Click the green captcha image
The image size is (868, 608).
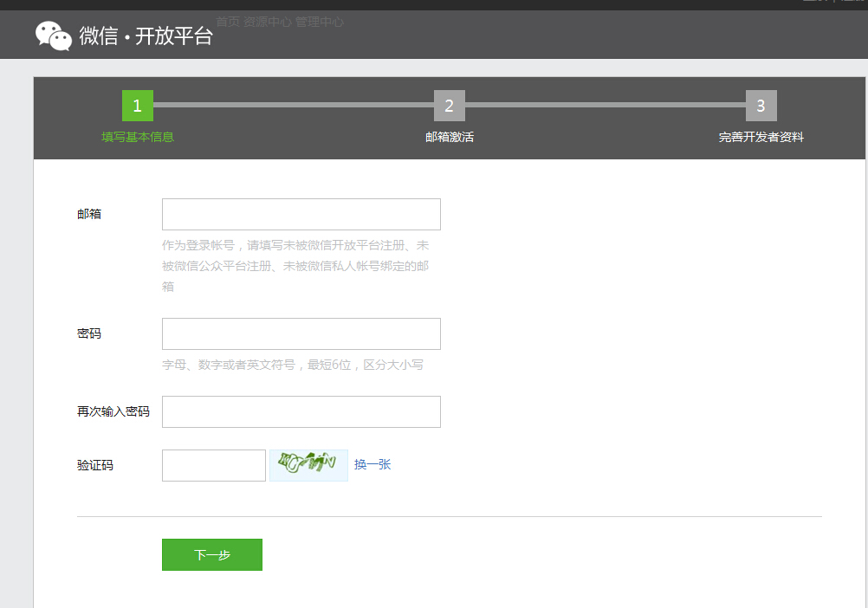click(x=308, y=465)
